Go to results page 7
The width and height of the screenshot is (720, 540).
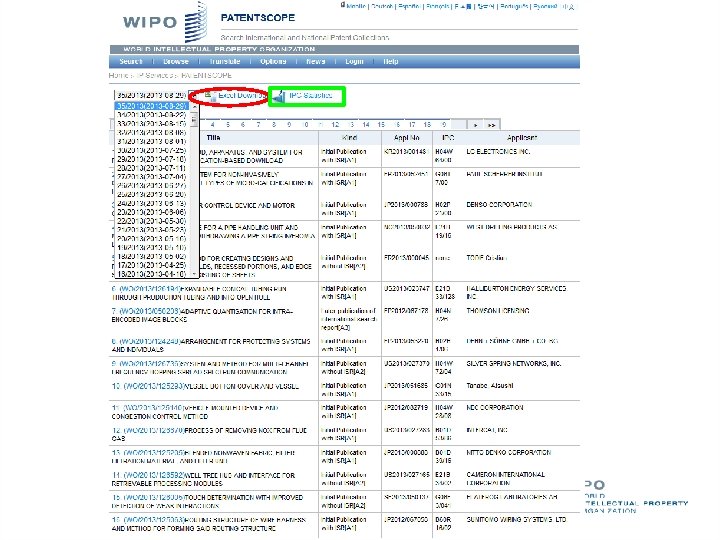(x=259, y=125)
